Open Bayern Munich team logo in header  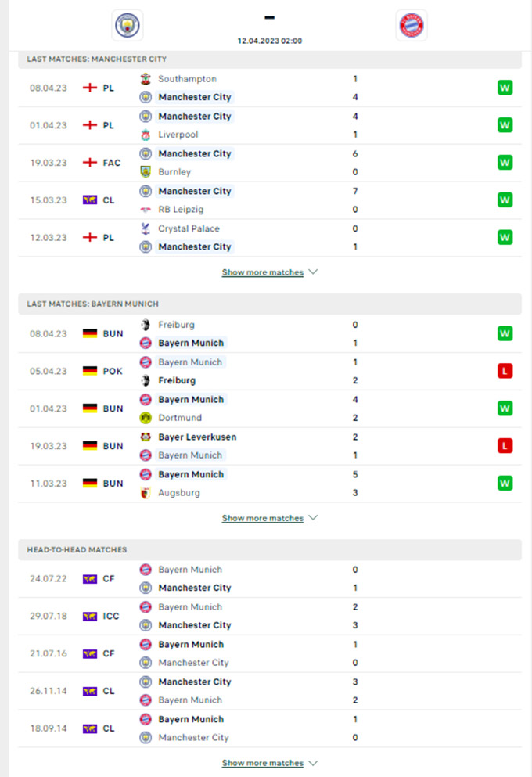point(412,25)
